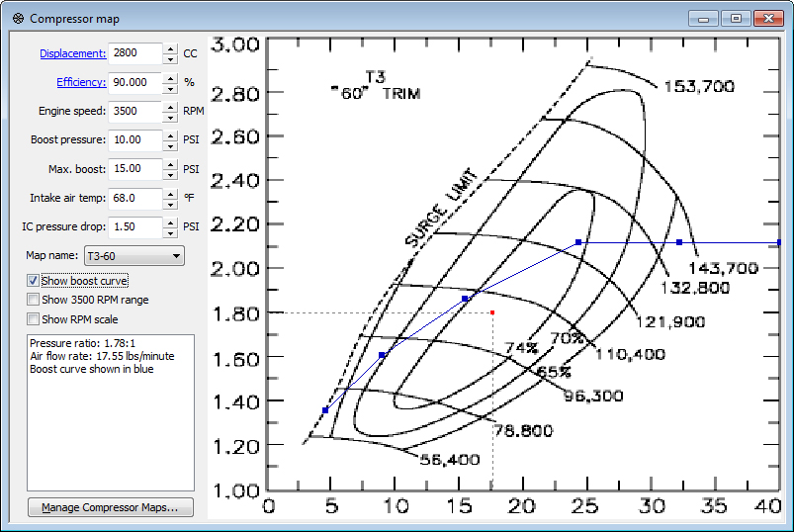
Task: Click the Intake air temp field
Action: pos(135,198)
